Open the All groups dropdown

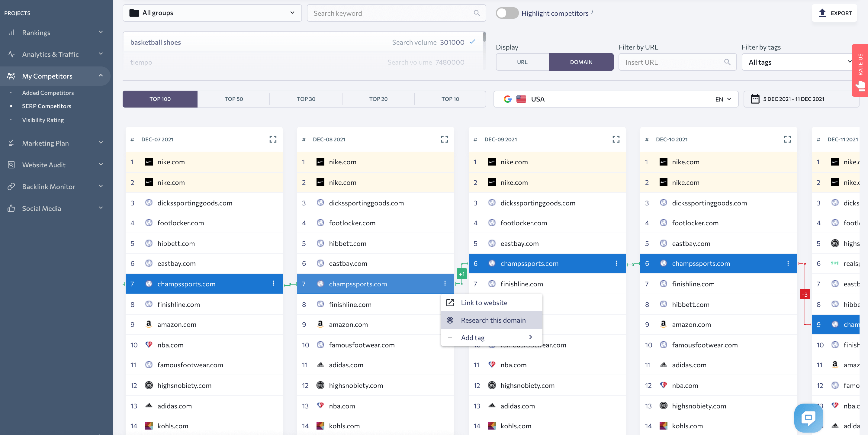pos(212,13)
